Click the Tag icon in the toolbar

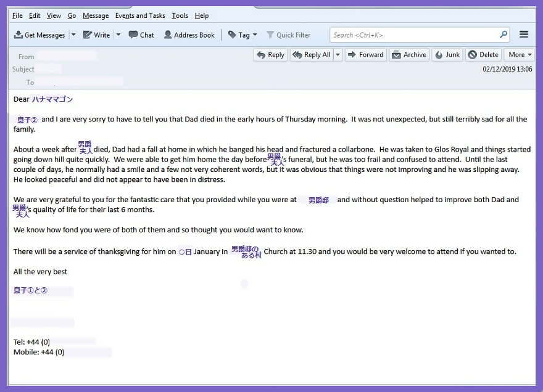pyautogui.click(x=233, y=35)
